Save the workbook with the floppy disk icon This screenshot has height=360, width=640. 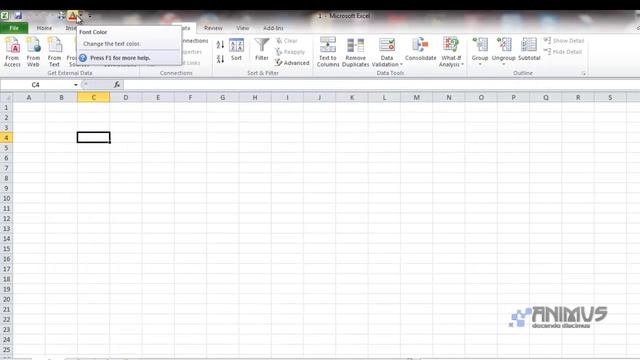pyautogui.click(x=18, y=16)
